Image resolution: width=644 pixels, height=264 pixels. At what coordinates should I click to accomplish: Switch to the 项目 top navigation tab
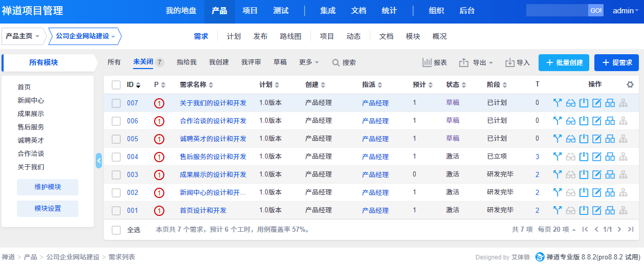(x=250, y=11)
